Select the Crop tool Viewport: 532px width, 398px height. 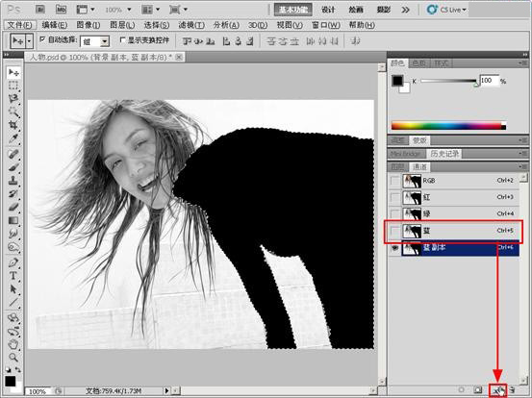point(13,125)
